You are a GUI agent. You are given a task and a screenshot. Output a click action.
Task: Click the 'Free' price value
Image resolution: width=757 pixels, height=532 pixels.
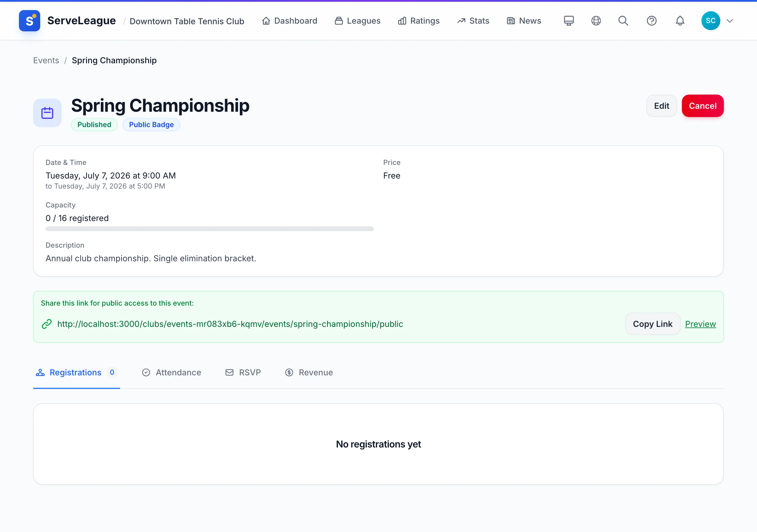392,176
